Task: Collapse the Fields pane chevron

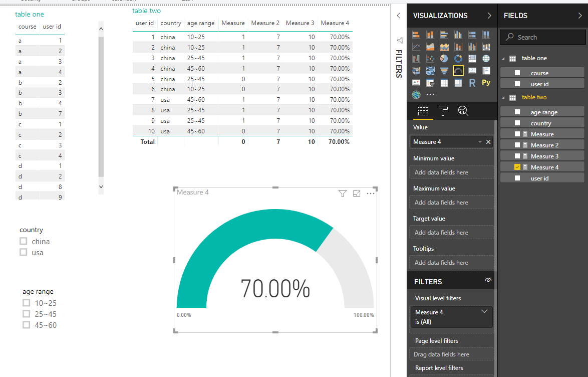Action: (x=580, y=16)
